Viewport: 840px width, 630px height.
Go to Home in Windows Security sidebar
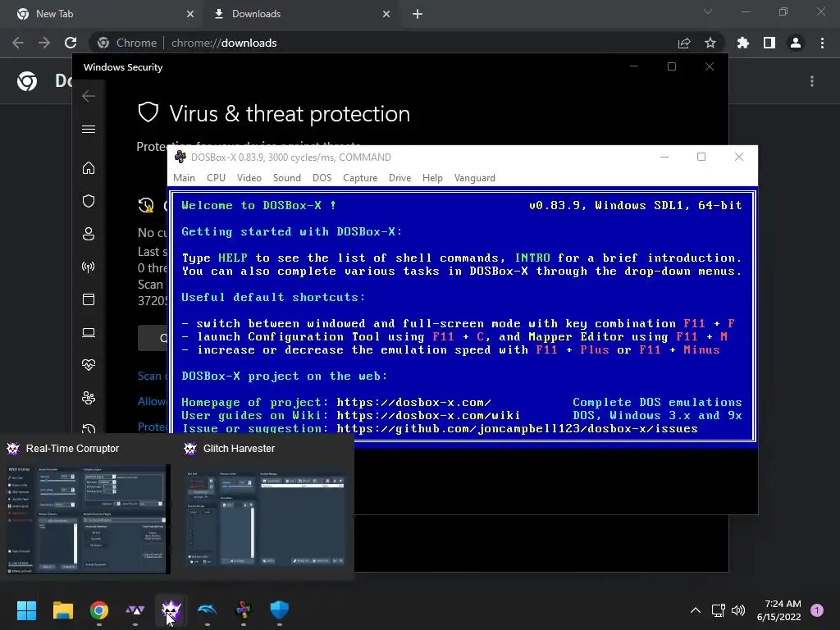pos(89,168)
